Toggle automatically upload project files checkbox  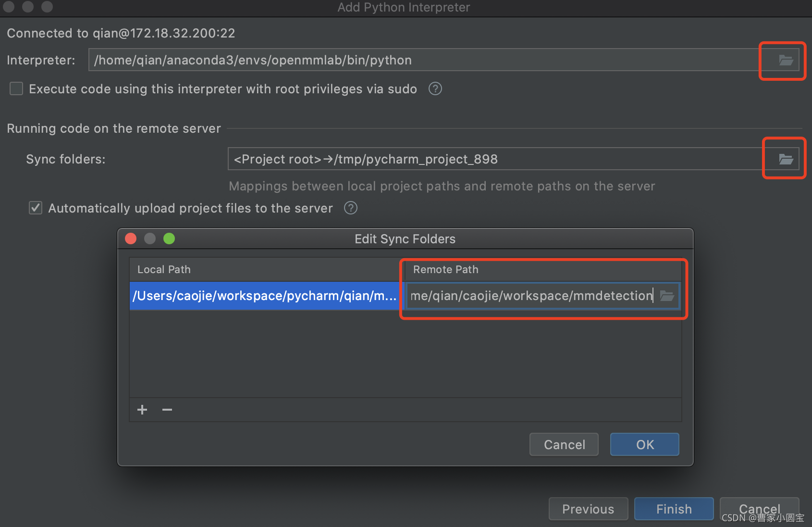pyautogui.click(x=36, y=208)
